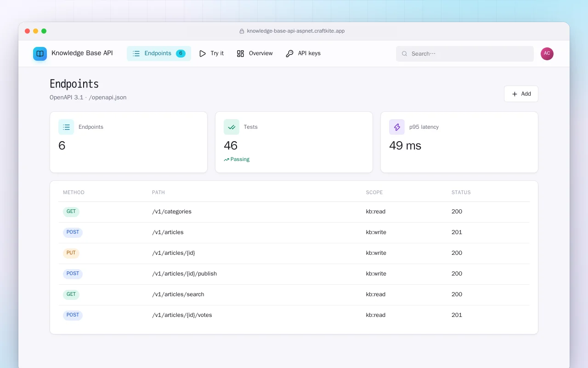The width and height of the screenshot is (588, 368).
Task: Click POST badge for /v1/articles row
Action: (73, 232)
